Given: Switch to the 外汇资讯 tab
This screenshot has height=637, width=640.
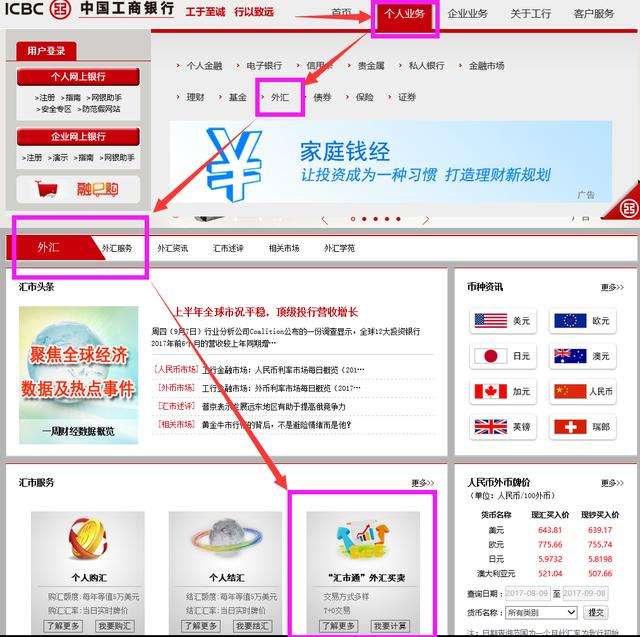Looking at the screenshot, I should coord(172,248).
